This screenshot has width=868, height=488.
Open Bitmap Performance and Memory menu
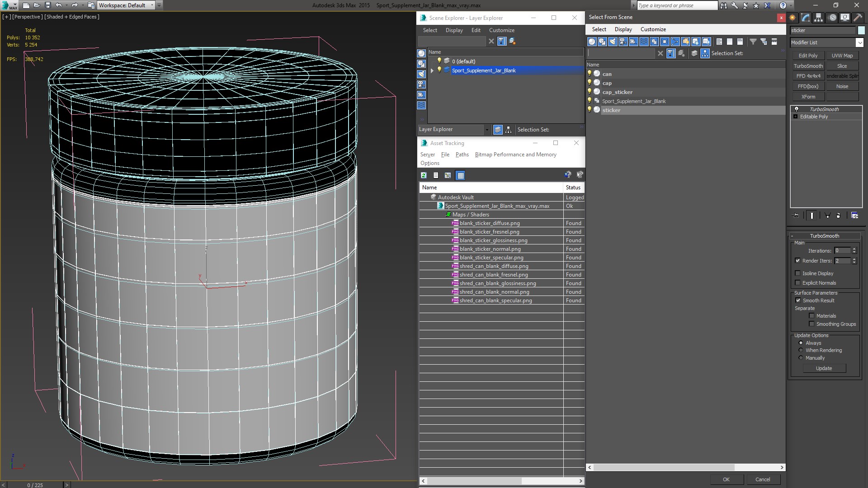click(x=515, y=155)
